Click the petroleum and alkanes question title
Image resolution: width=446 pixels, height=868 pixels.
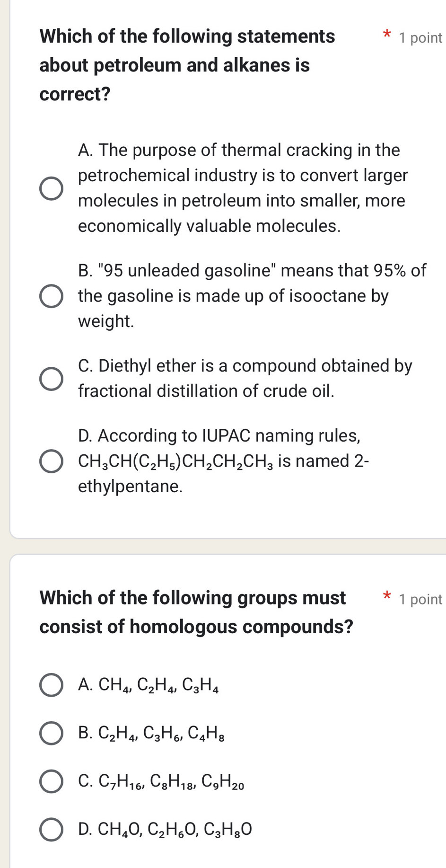[x=187, y=65]
